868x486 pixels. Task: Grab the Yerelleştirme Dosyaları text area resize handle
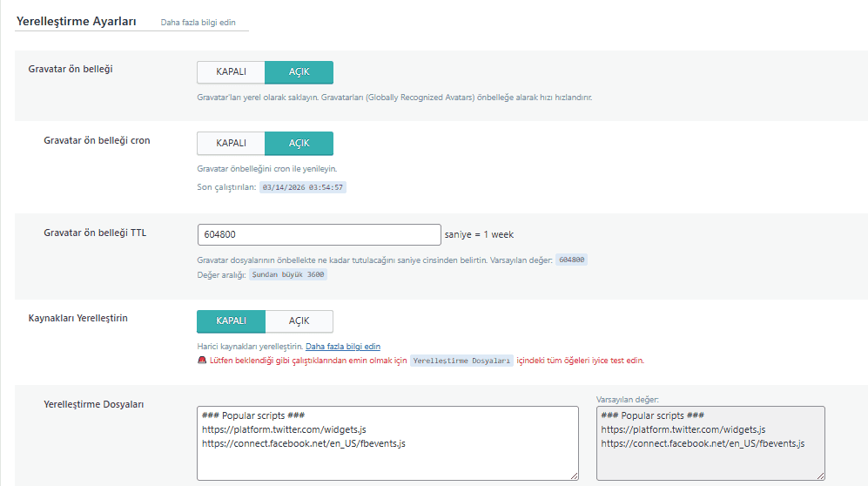(574, 476)
